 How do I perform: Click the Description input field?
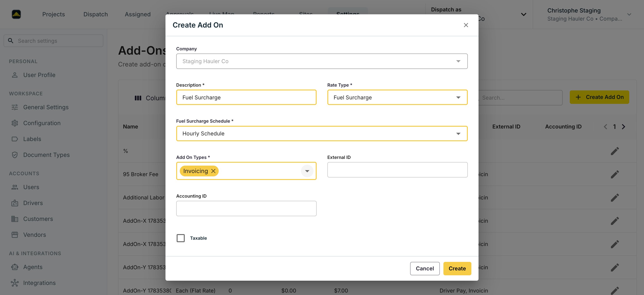[x=246, y=97]
